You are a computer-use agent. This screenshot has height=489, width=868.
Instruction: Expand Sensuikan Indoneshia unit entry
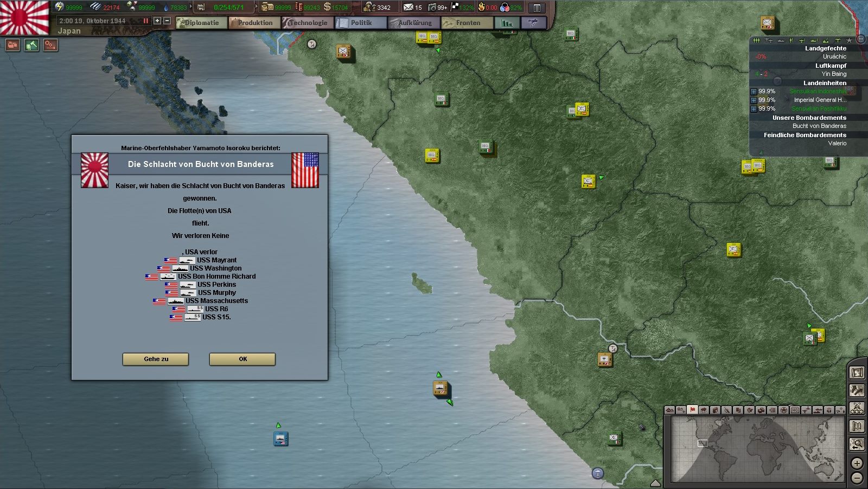754,92
